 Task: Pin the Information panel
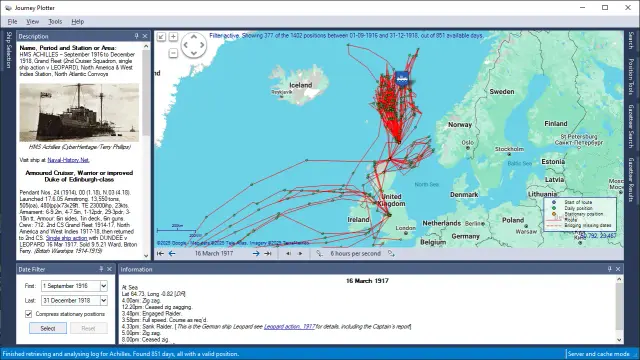pyautogui.click(x=610, y=269)
